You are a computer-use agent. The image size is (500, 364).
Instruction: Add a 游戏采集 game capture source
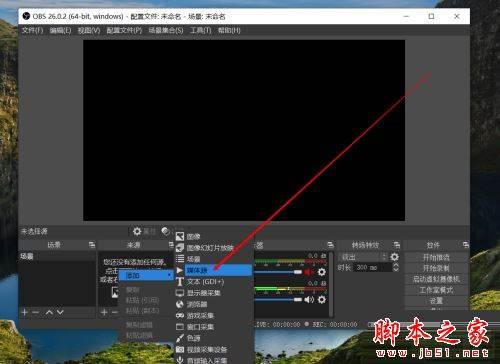point(213,315)
